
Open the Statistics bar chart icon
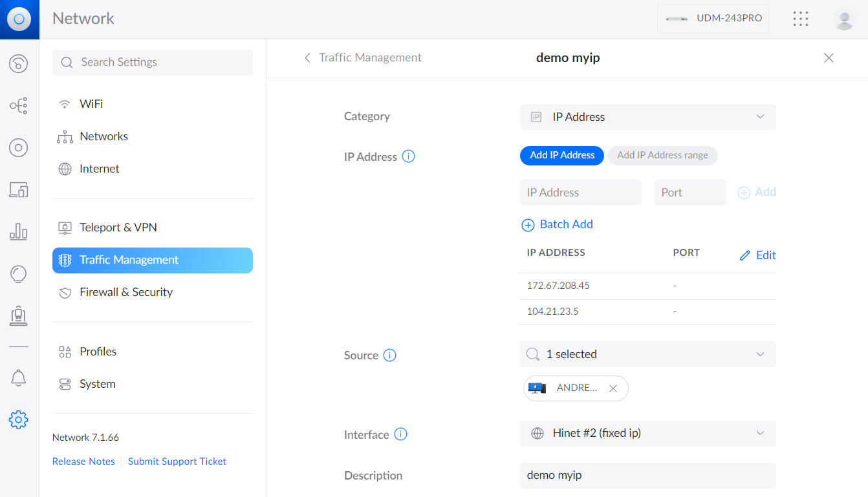(x=18, y=231)
